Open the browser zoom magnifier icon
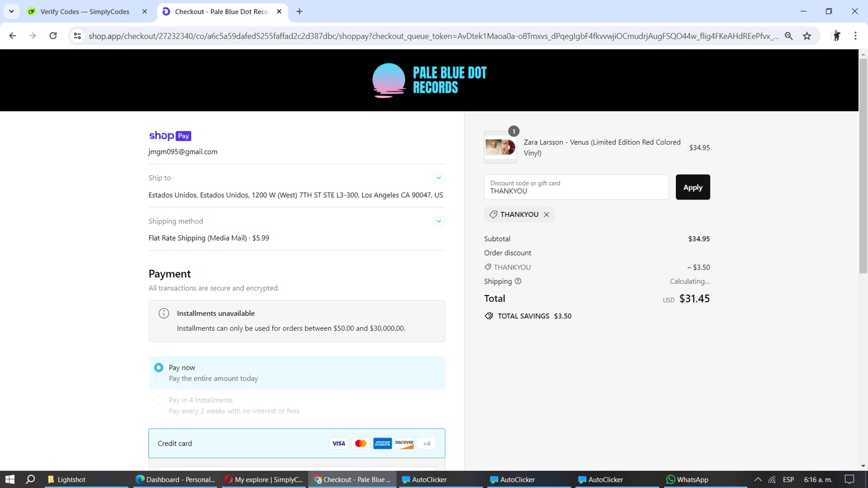 789,36
